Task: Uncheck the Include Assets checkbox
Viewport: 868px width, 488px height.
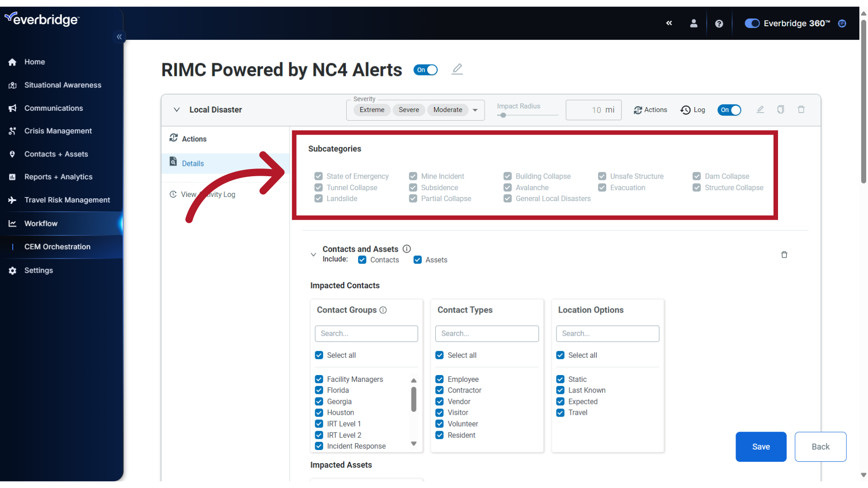Action: coord(418,260)
